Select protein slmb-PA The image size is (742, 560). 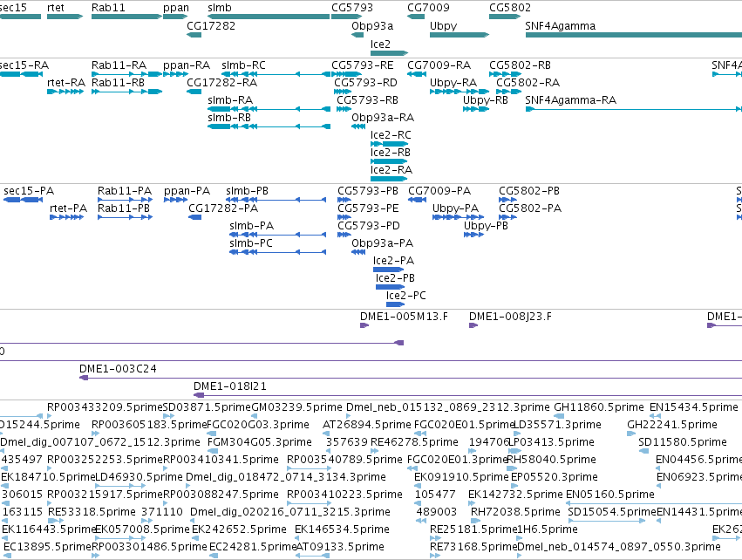pos(278,235)
